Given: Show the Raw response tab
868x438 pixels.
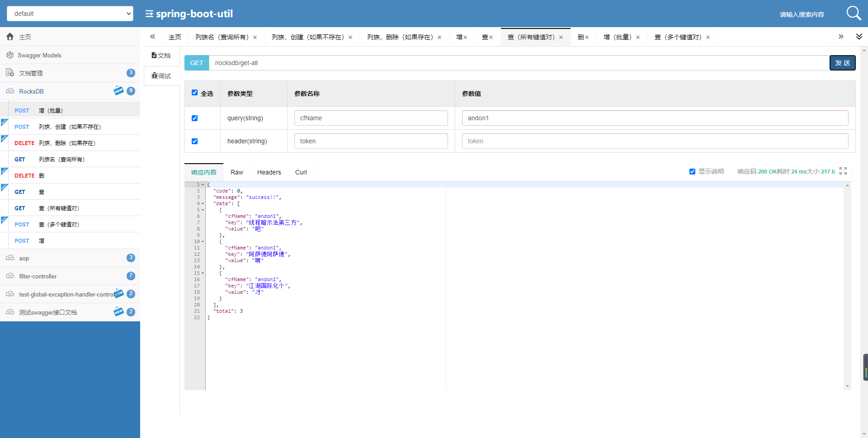Looking at the screenshot, I should [x=237, y=172].
